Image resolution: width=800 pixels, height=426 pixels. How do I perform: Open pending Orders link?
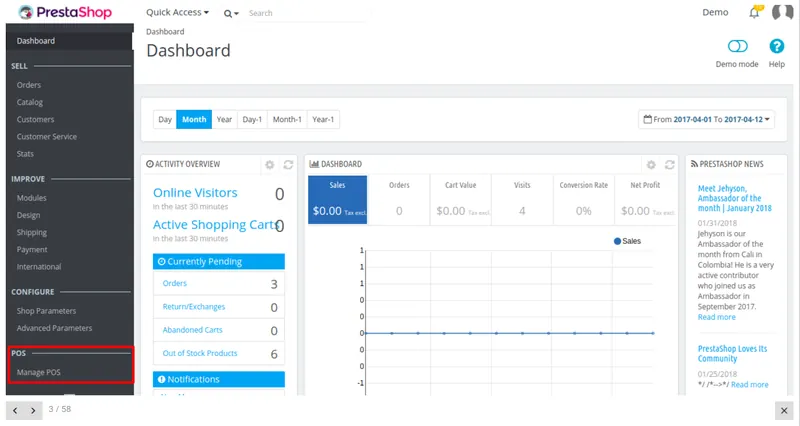(174, 283)
